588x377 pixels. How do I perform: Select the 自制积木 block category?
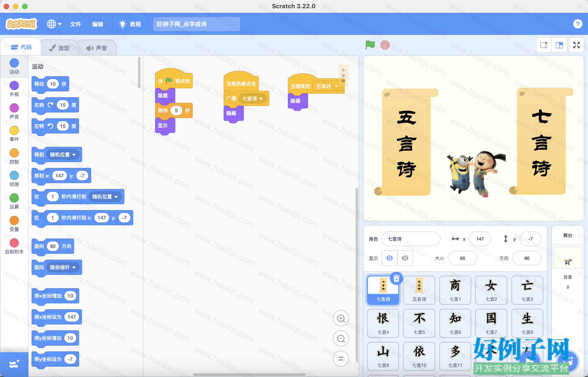(x=14, y=247)
